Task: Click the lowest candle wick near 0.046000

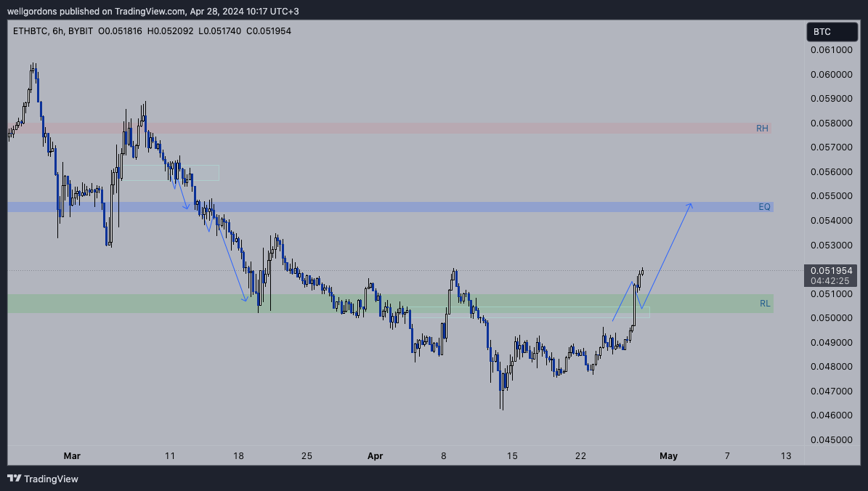Action: point(501,408)
